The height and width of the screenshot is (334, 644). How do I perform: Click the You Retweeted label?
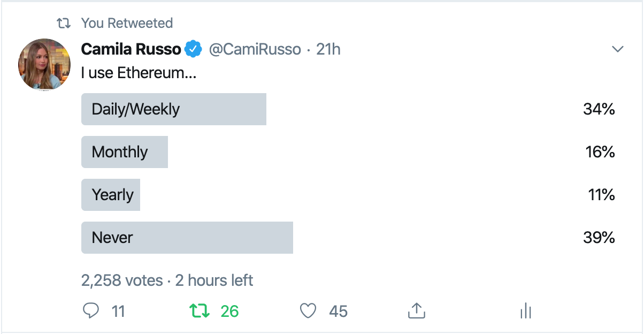point(127,24)
